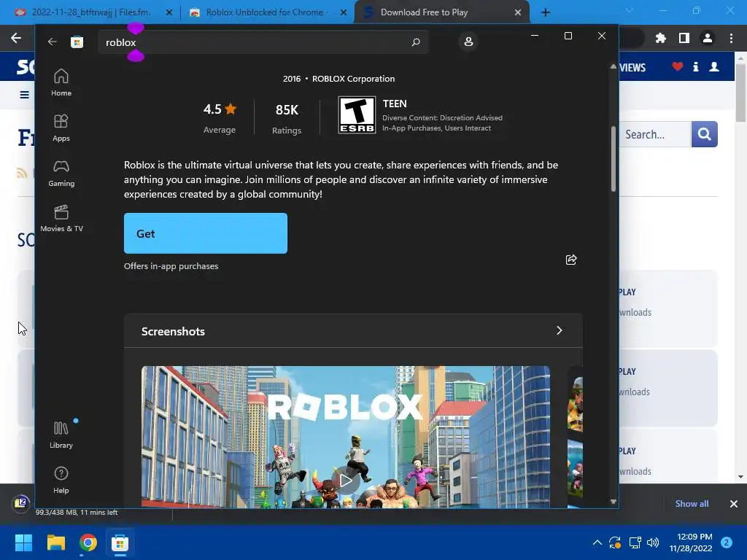Image resolution: width=747 pixels, height=560 pixels.
Task: Click the Store page vertical scrollbar thumb
Action: 613,158
